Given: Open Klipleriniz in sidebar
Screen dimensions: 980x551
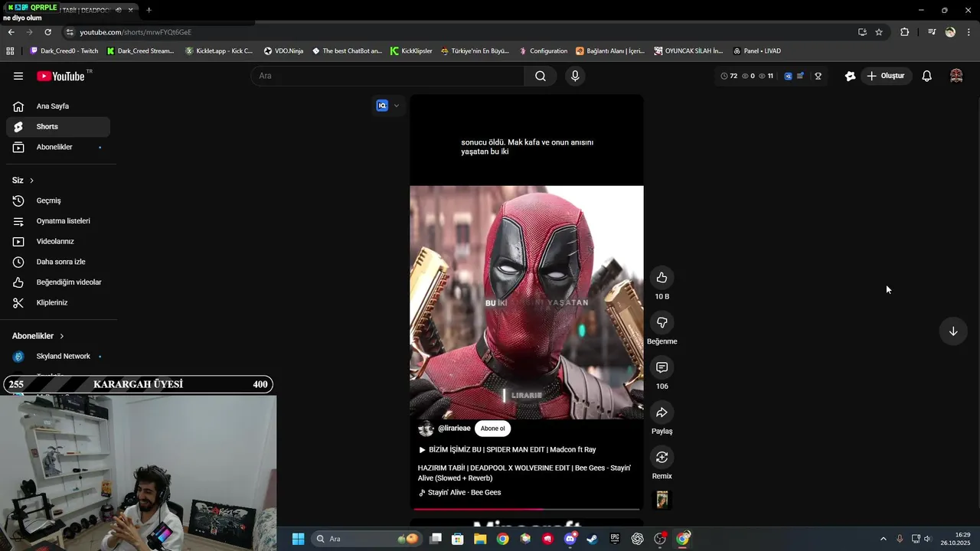Looking at the screenshot, I should tap(58, 302).
